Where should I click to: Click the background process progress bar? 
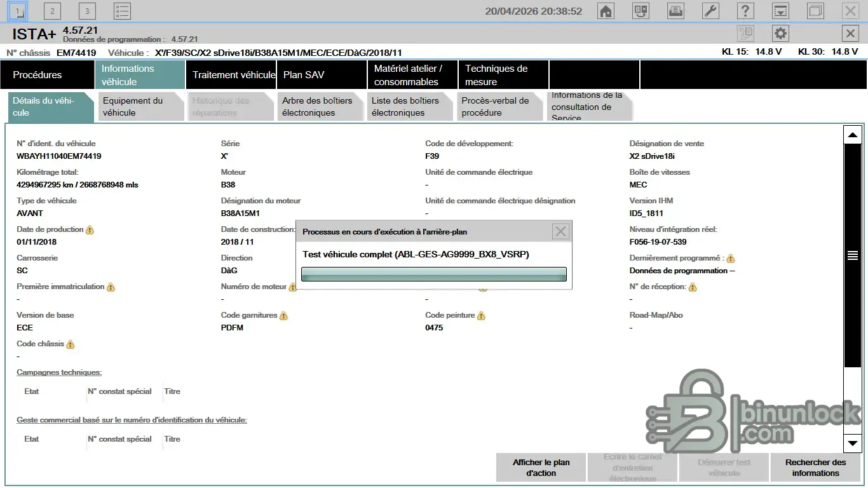pos(433,274)
